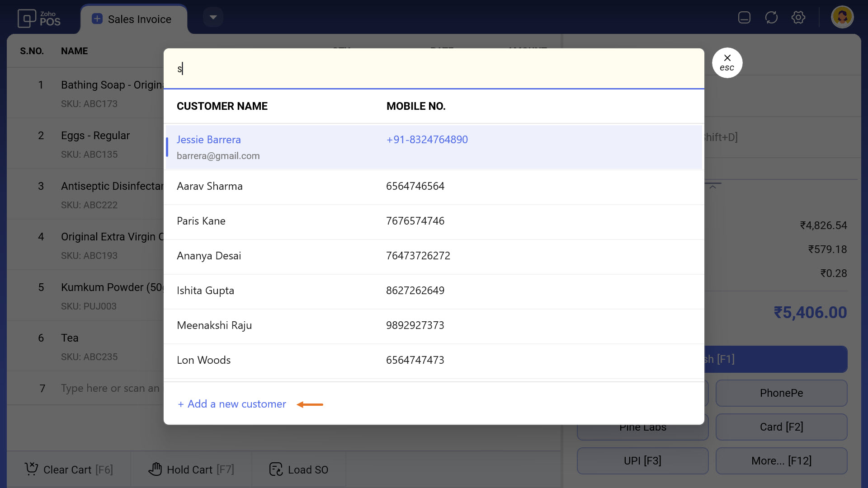This screenshot has width=868, height=488.
Task: Pick Lon Woods from customer list
Action: click(x=203, y=361)
